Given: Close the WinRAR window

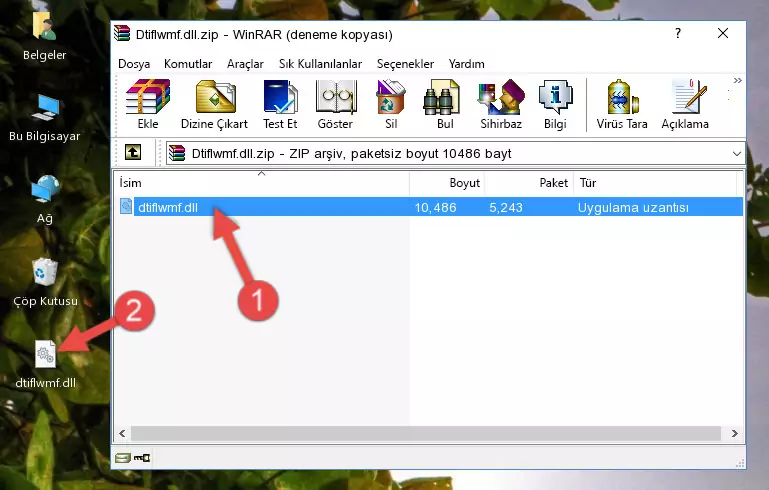Looking at the screenshot, I should (x=723, y=33).
